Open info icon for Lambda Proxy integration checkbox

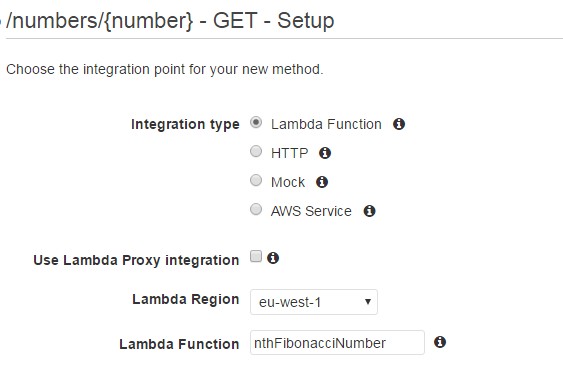pyautogui.click(x=273, y=258)
